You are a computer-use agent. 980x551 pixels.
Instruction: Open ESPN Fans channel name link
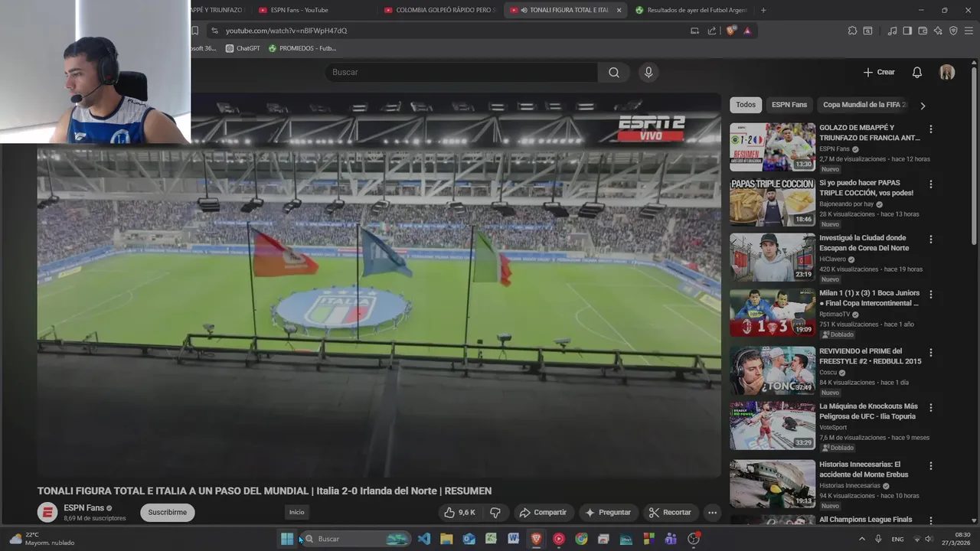click(x=83, y=508)
